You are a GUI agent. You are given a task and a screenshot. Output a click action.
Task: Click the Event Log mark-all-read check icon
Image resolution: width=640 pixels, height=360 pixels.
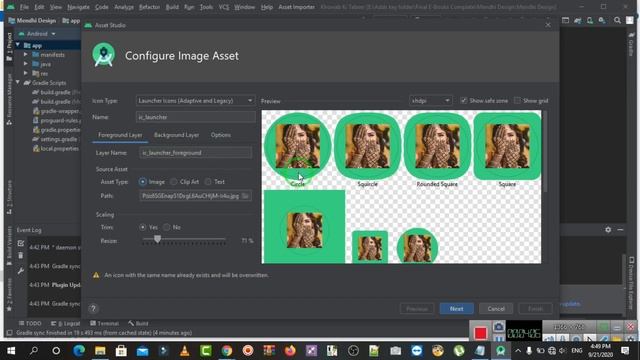coord(21,243)
